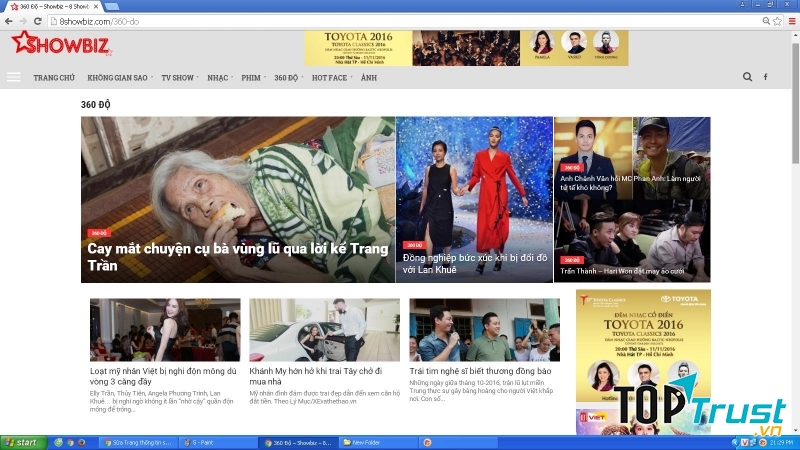Go to TRANG CHỦ menu item
This screenshot has height=450, width=800.
(54, 78)
